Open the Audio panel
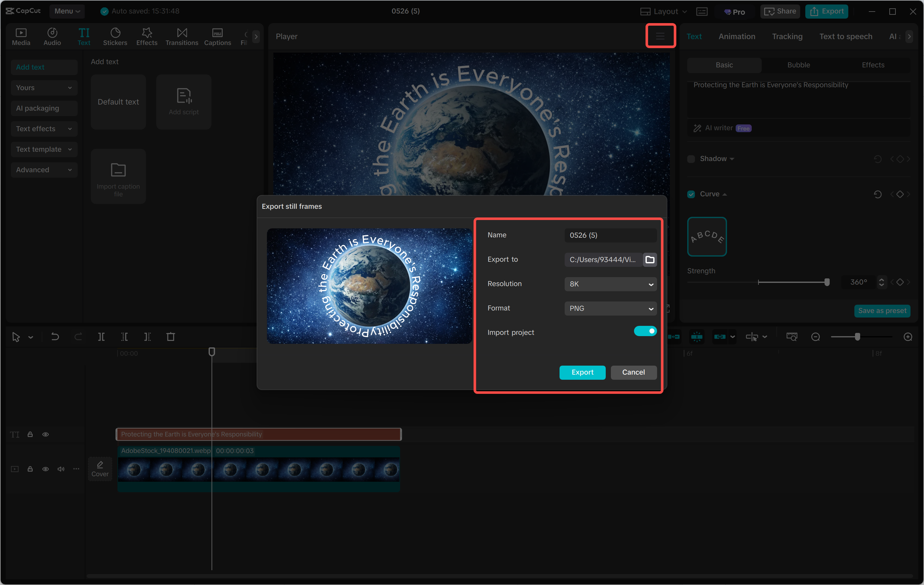This screenshot has height=585, width=924. [x=52, y=36]
